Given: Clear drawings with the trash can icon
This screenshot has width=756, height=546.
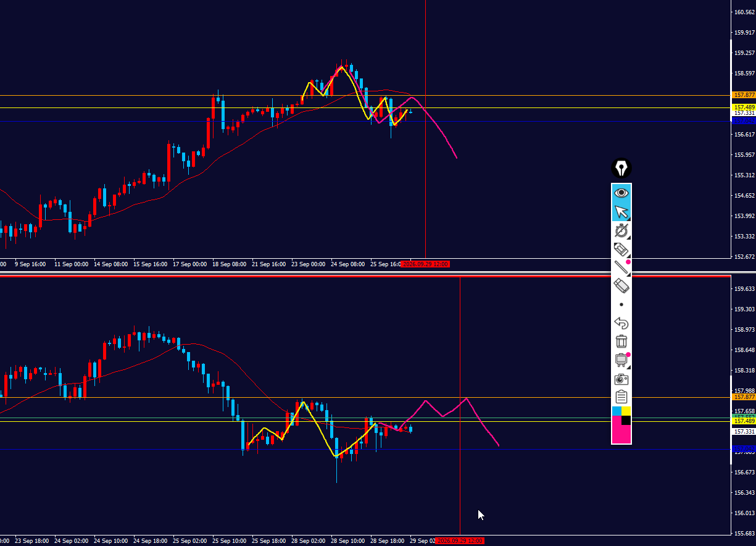Looking at the screenshot, I should [x=621, y=341].
